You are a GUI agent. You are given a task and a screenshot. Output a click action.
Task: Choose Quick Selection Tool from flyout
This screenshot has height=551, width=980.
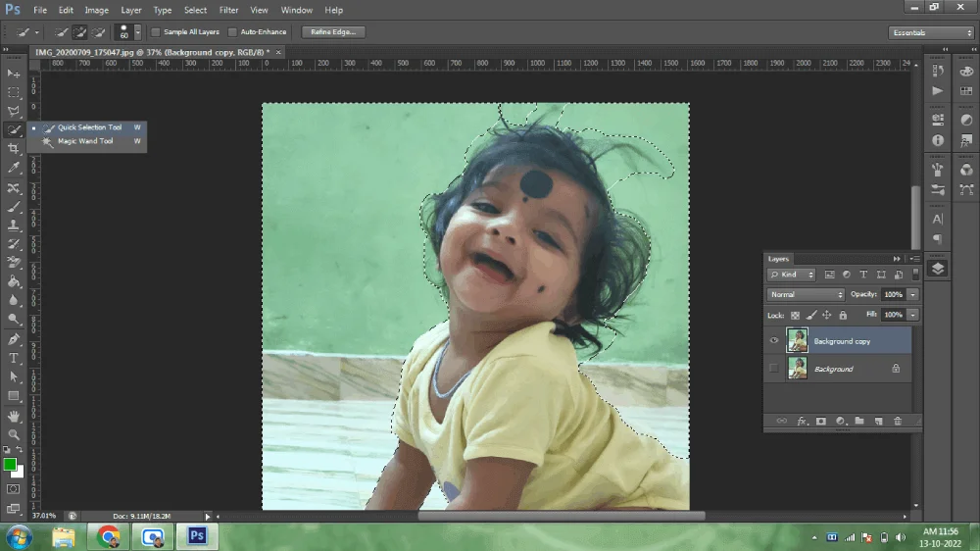pyautogui.click(x=87, y=127)
